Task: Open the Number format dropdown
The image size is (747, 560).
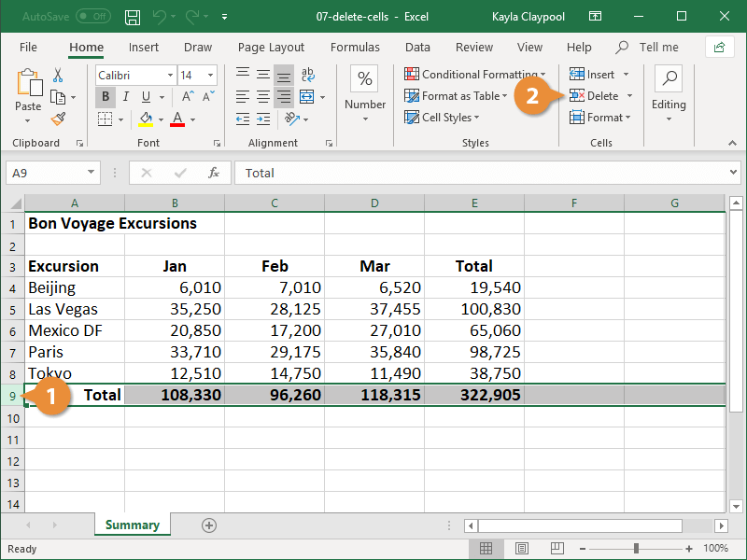Action: 364,119
